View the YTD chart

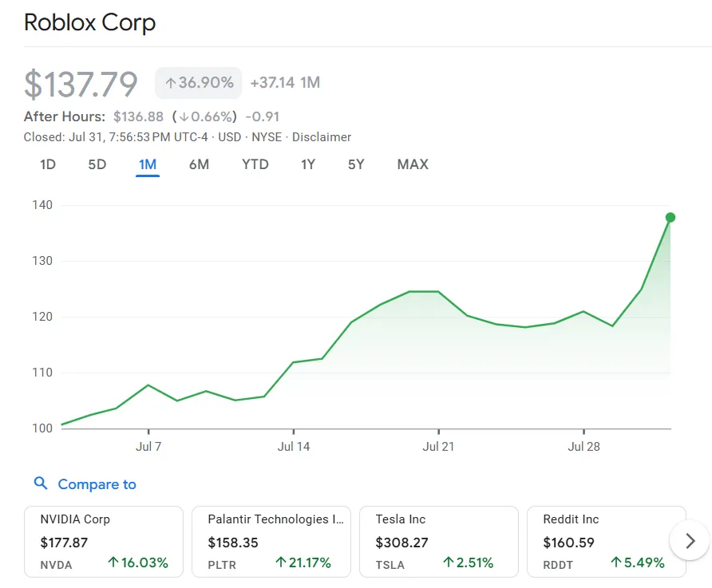click(x=254, y=164)
